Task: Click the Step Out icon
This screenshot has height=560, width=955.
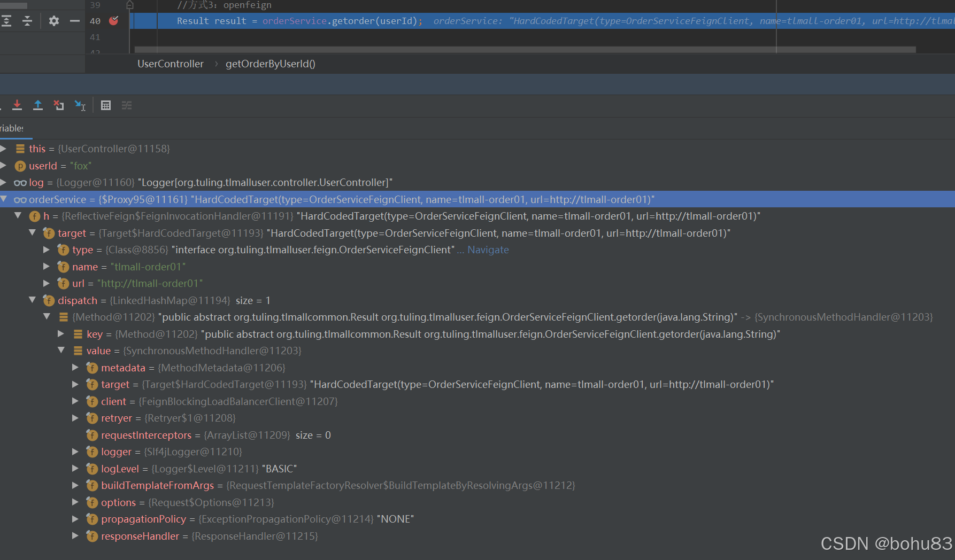Action: pos(37,105)
